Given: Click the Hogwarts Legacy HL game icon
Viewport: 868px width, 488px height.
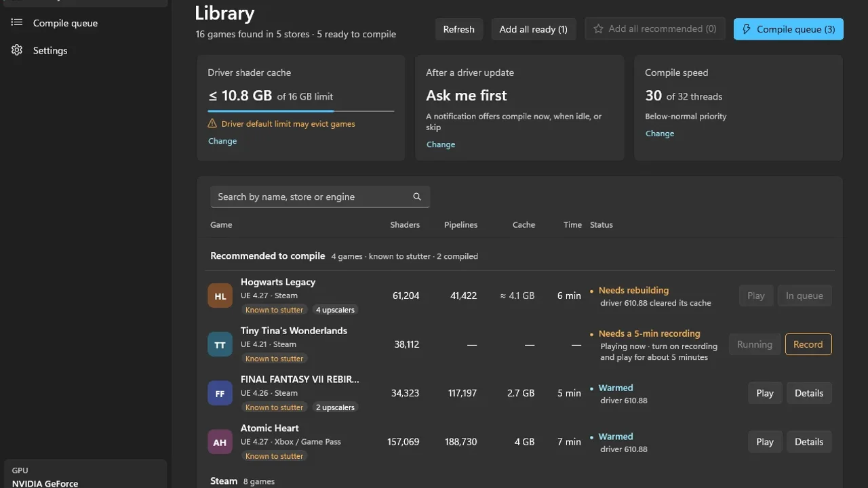Looking at the screenshot, I should tap(220, 296).
